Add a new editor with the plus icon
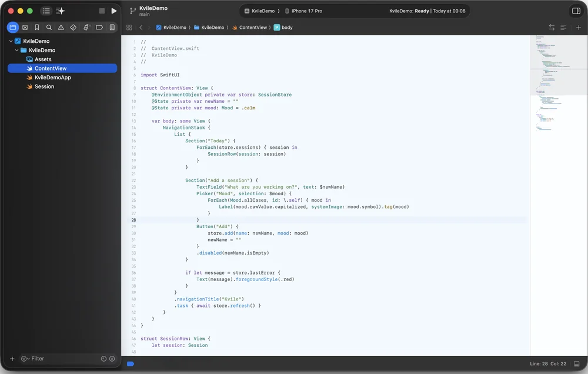Viewport: 588px width, 374px height. click(x=578, y=28)
